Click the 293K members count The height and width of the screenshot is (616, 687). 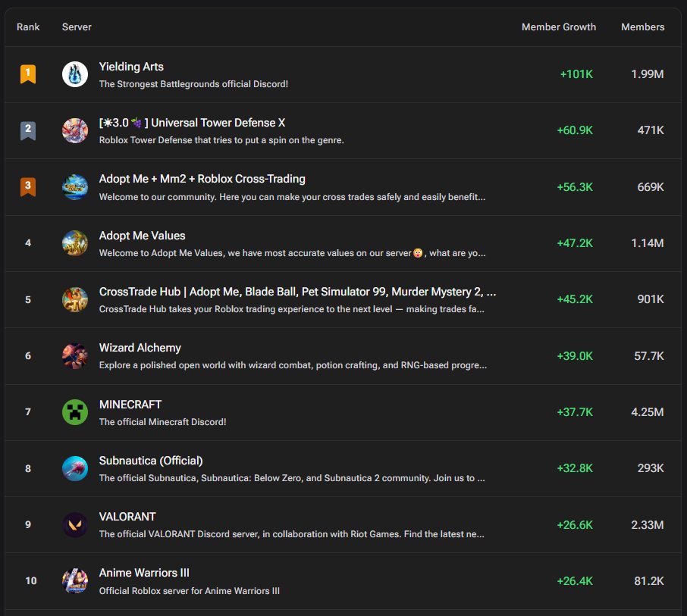pyautogui.click(x=651, y=468)
